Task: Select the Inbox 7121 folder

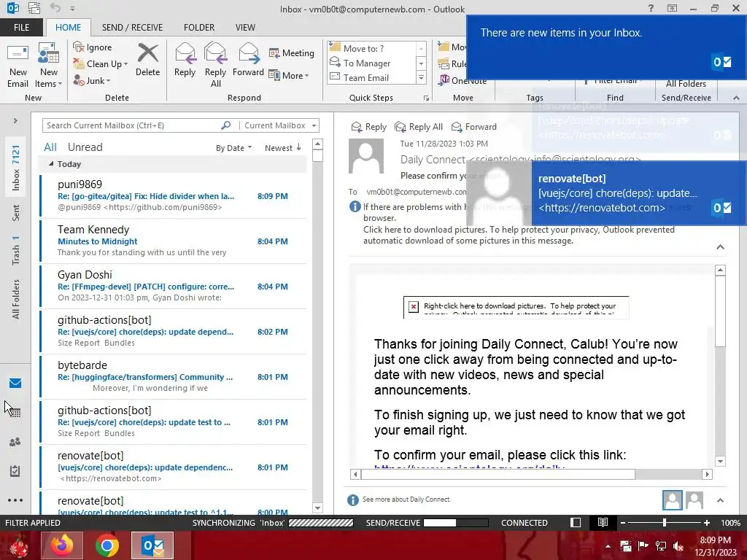Action: (16, 168)
